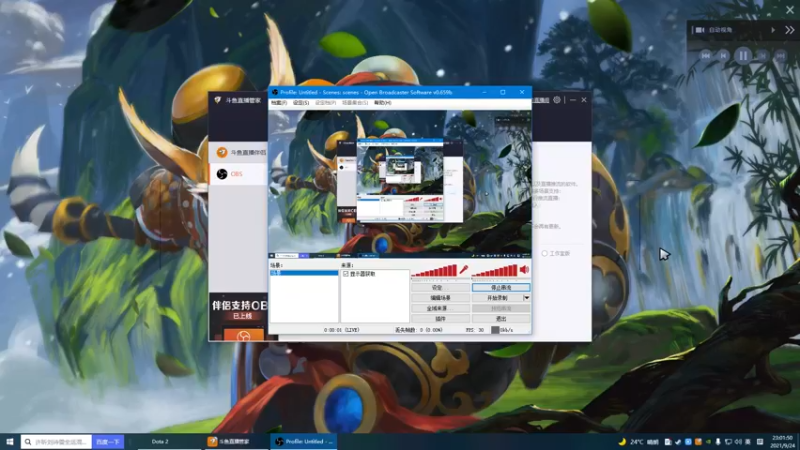Click the OBS logo in title bar
This screenshot has width=800, height=450.
(x=275, y=92)
